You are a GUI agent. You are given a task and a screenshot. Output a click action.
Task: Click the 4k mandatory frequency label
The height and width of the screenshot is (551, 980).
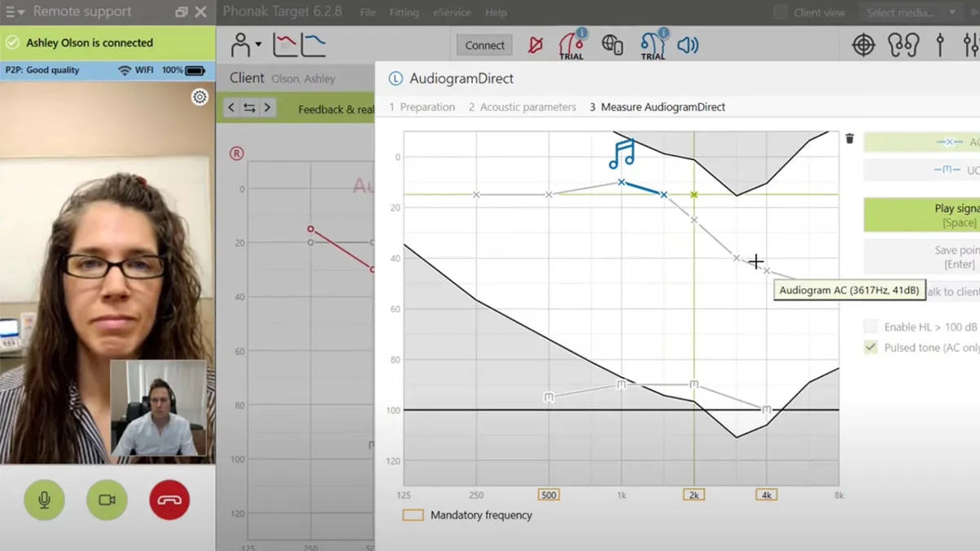tap(766, 495)
